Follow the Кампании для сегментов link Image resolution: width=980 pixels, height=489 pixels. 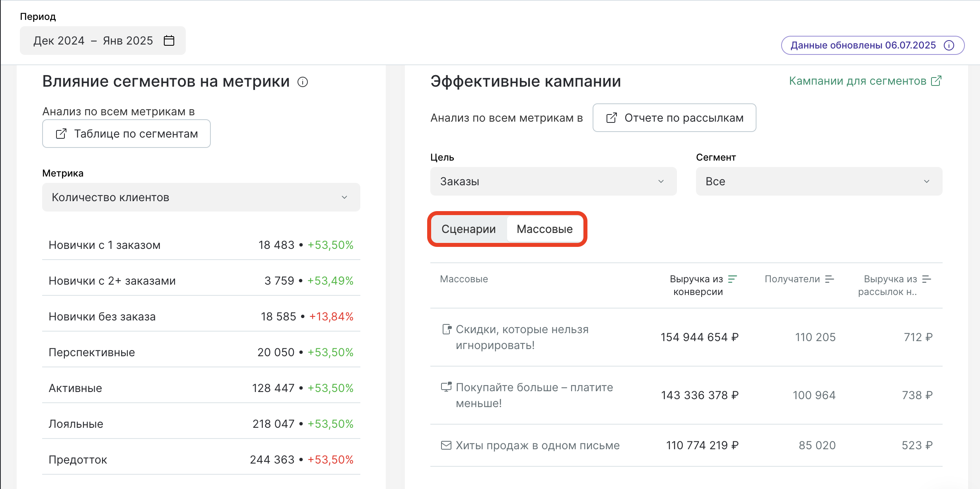pos(865,81)
